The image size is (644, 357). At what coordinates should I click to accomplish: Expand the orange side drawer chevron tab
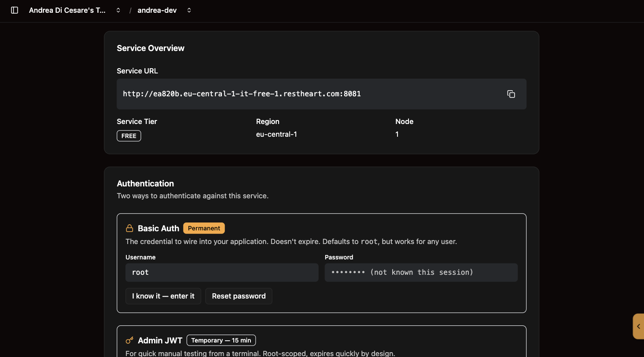point(638,326)
